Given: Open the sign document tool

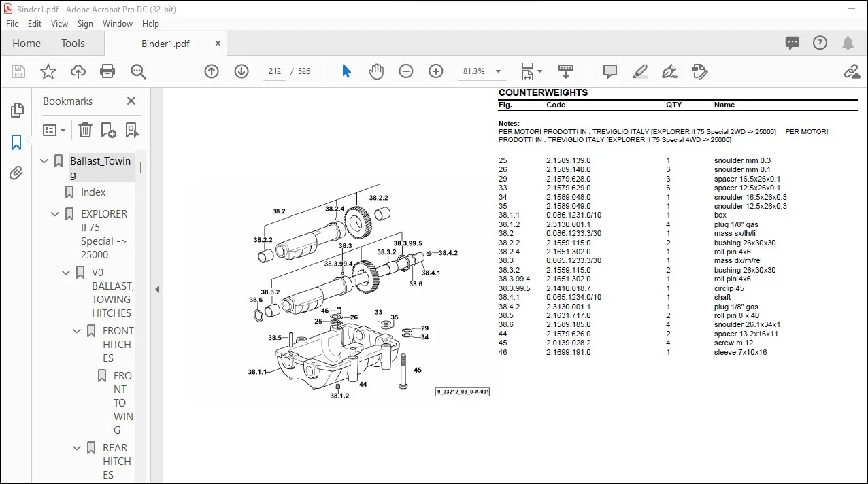Looking at the screenshot, I should (669, 71).
